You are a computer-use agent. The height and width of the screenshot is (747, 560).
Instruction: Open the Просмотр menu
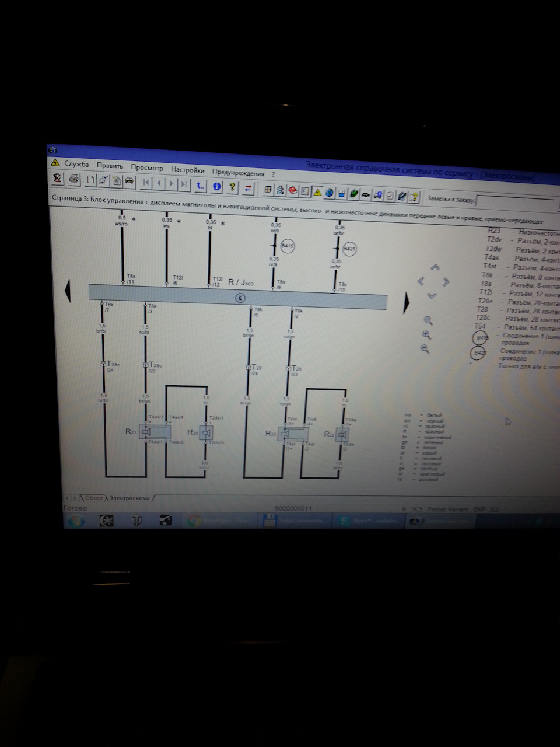pos(147,168)
